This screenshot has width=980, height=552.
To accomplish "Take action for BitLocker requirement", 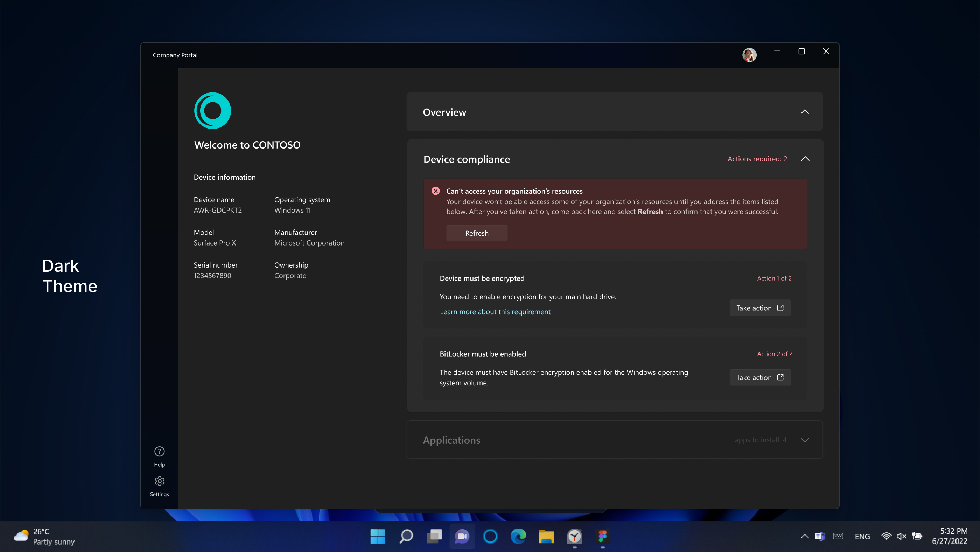I will tap(760, 377).
